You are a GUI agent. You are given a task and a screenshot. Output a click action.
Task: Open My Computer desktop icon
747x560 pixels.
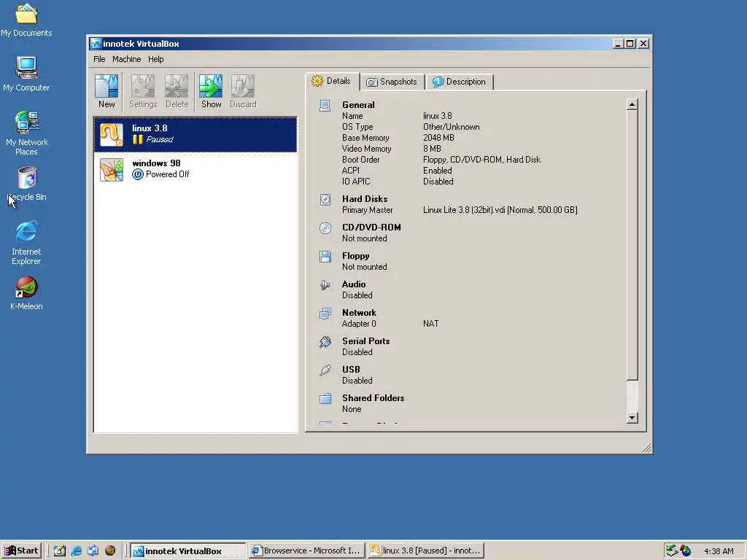[x=26, y=74]
